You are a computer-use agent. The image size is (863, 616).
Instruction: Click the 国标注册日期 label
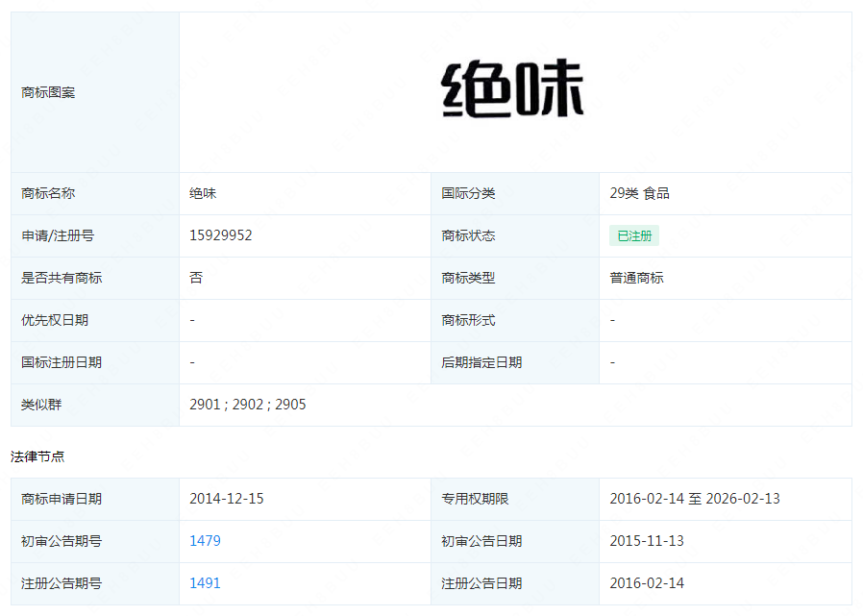tap(62, 362)
